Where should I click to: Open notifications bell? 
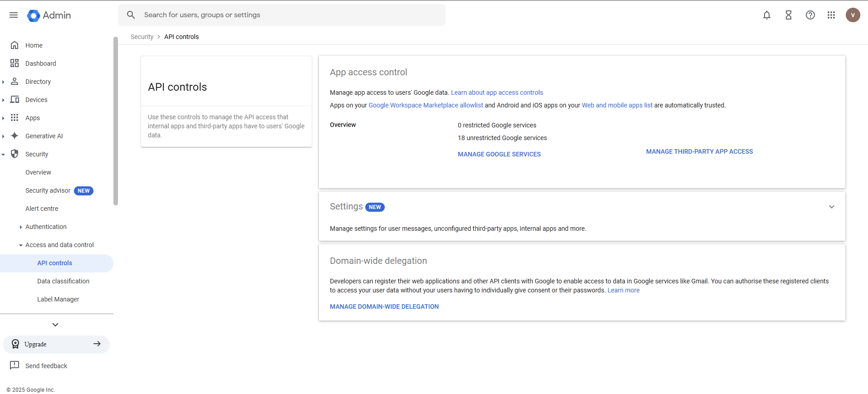[767, 15]
